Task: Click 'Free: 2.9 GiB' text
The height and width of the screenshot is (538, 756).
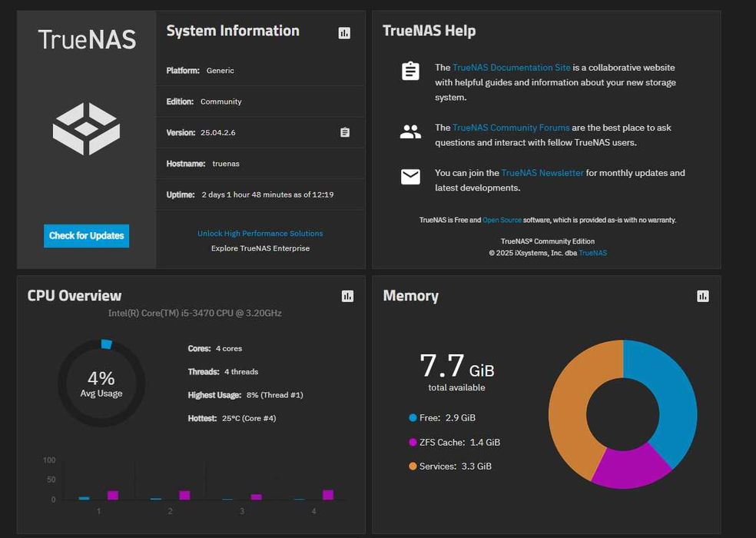Action: pyautogui.click(x=447, y=418)
